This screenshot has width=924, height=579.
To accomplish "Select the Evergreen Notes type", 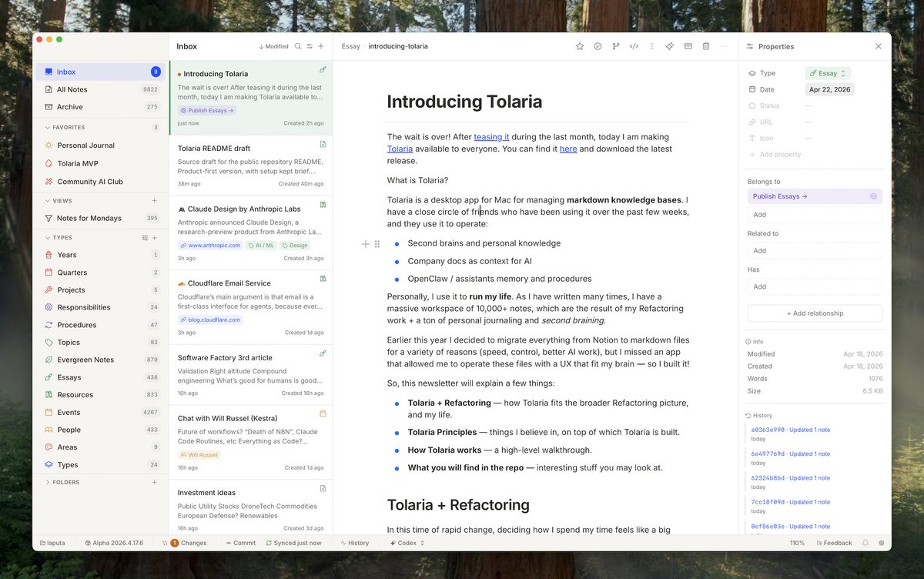I will [101, 360].
